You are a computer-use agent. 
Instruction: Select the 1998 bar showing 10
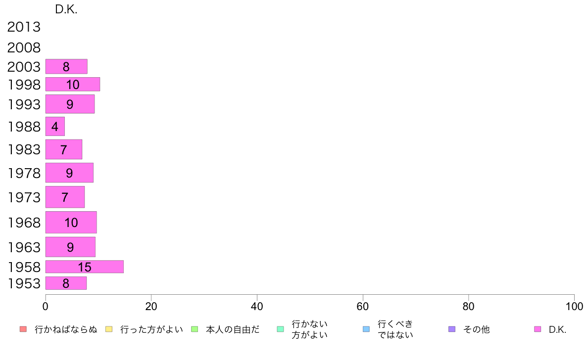(x=73, y=85)
